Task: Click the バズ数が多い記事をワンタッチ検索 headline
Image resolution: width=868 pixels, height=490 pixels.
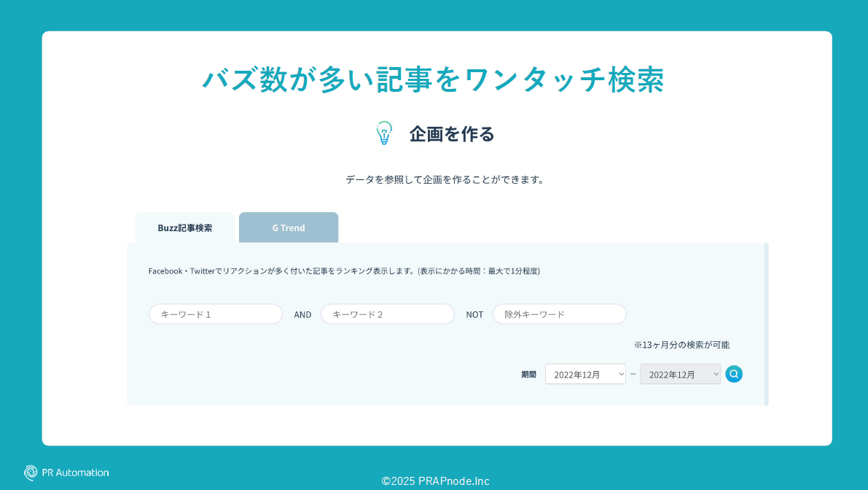Action: point(433,79)
